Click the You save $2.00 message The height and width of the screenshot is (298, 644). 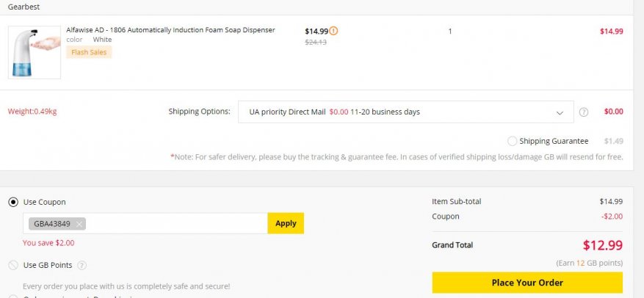point(48,243)
